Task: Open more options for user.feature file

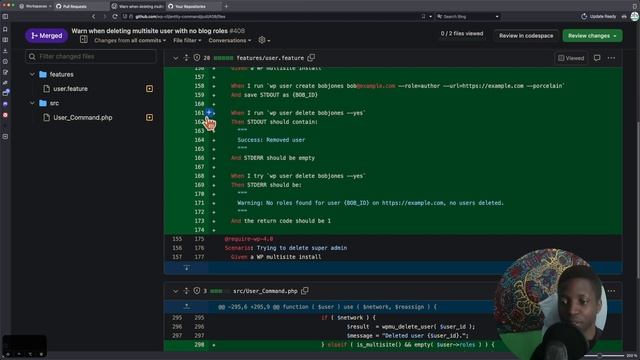Action: click(611, 58)
